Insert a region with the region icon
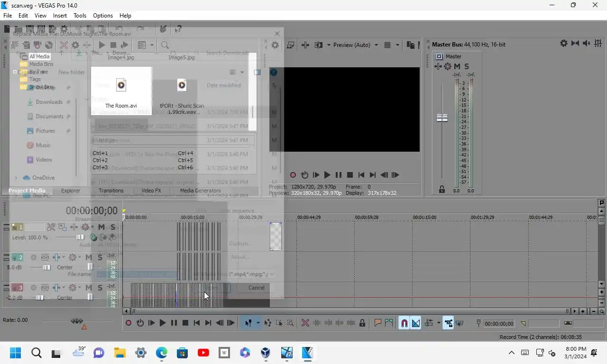Screen dimensions: 607x364 tap(389, 323)
